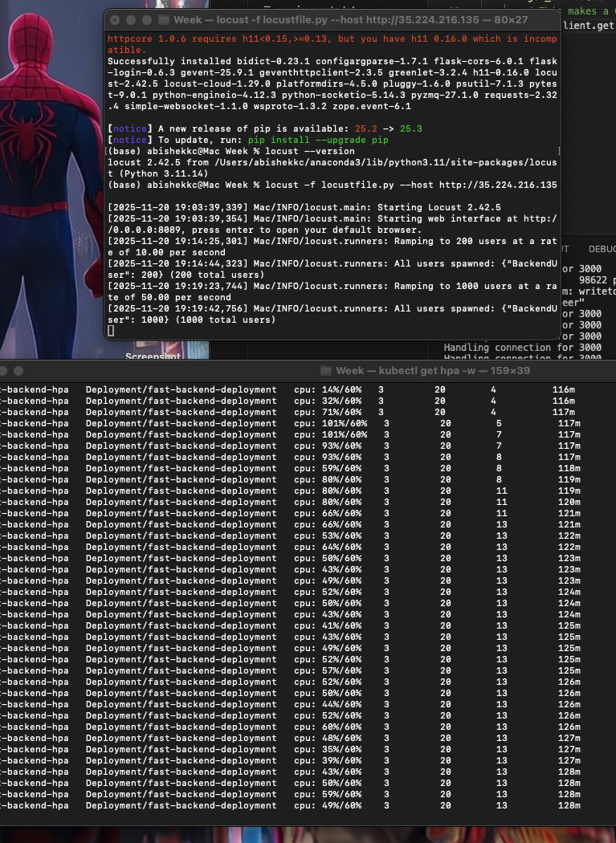Click the green 'pip install --upgrade pip' text
616x843 pixels.
318,140
